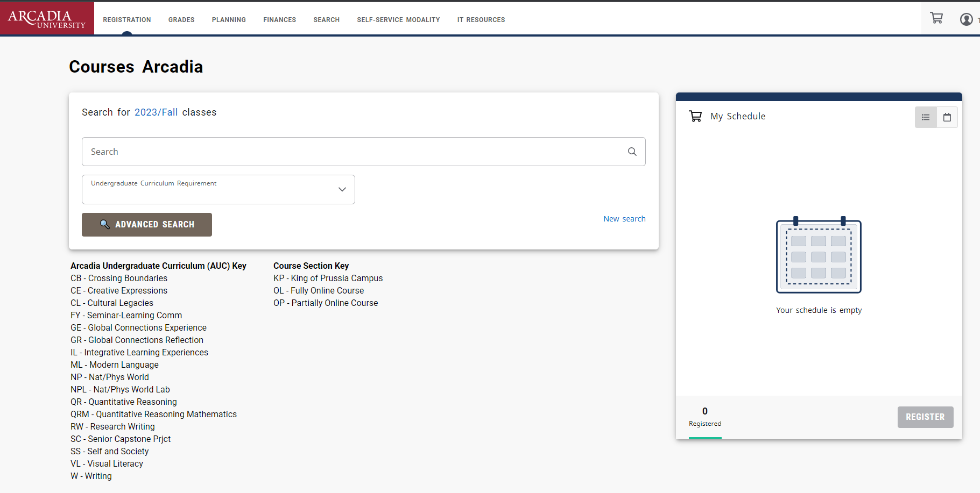Click 'NPL - Nat/Phys World Lab' text

[120, 389]
